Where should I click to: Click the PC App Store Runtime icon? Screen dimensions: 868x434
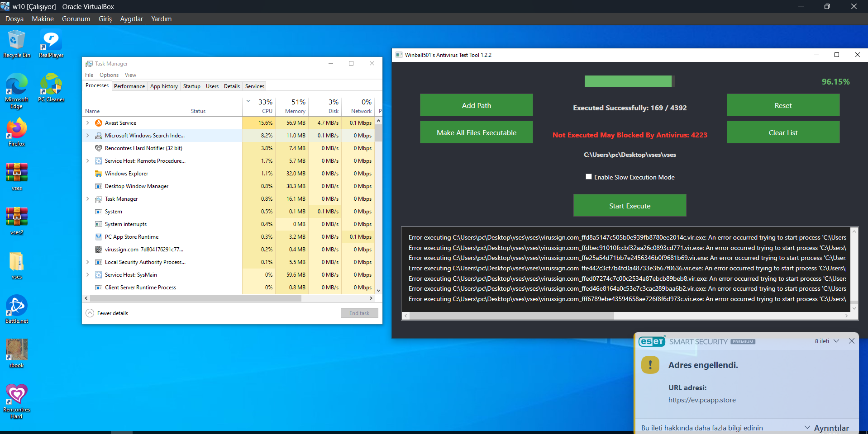(98, 237)
